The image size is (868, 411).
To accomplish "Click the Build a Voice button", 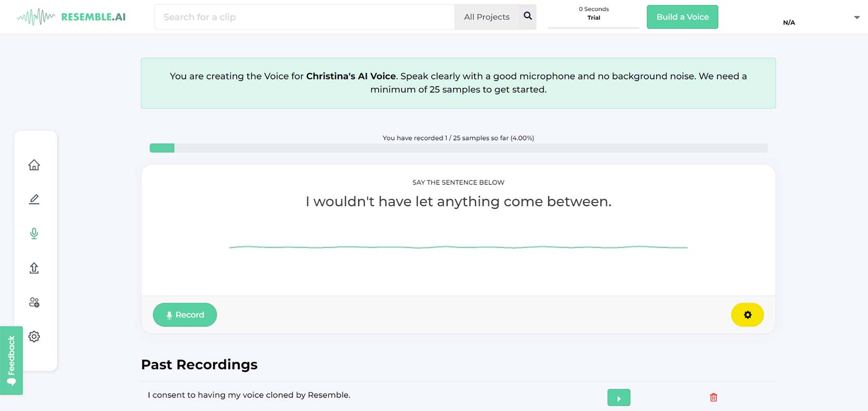I will tap(682, 17).
